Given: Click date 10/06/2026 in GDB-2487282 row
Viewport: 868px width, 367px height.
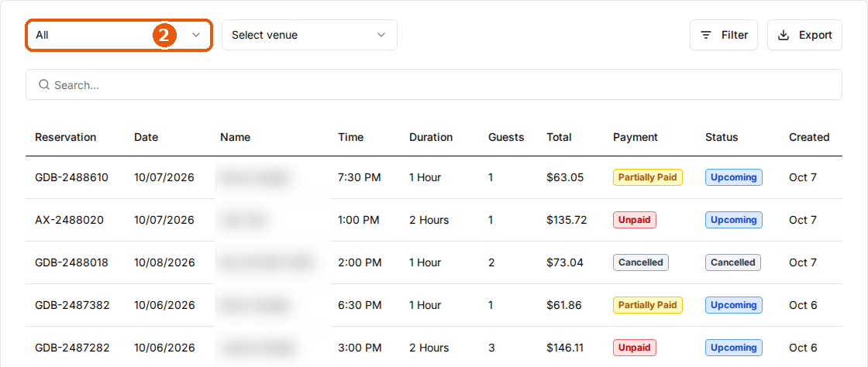Looking at the screenshot, I should [164, 348].
